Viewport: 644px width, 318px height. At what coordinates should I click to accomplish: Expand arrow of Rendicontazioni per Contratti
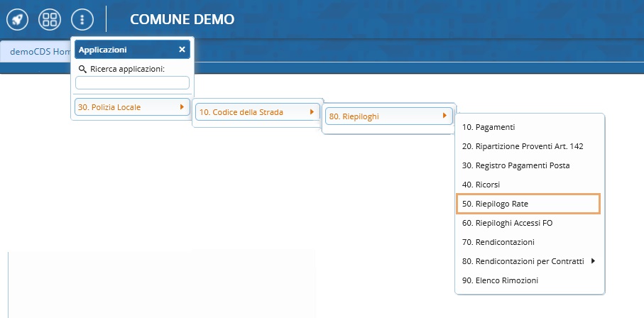pyautogui.click(x=593, y=261)
